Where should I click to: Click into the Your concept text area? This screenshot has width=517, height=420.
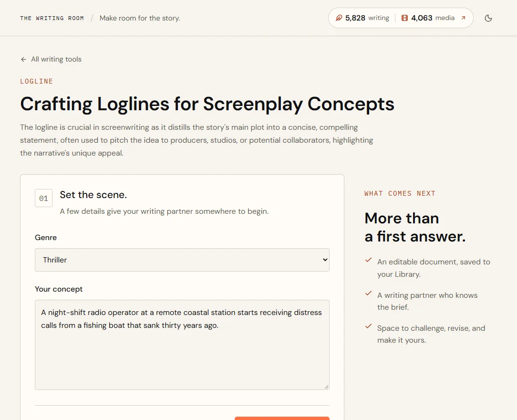coord(182,345)
